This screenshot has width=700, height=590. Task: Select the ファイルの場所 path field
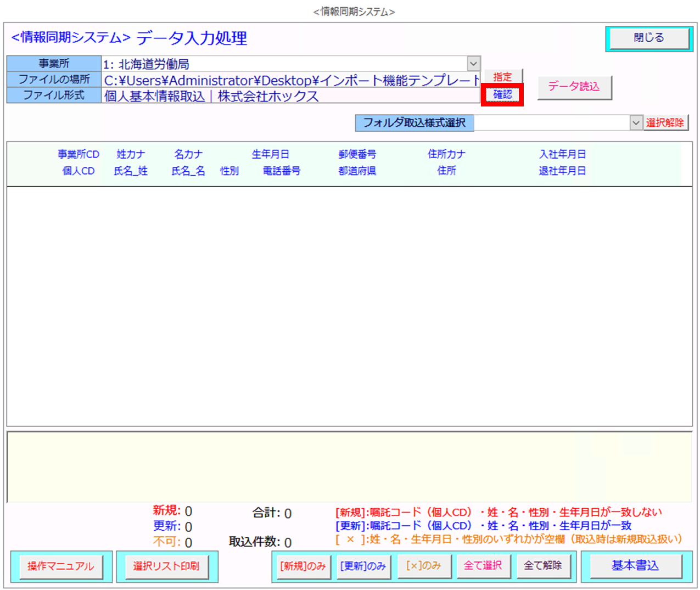click(x=291, y=80)
